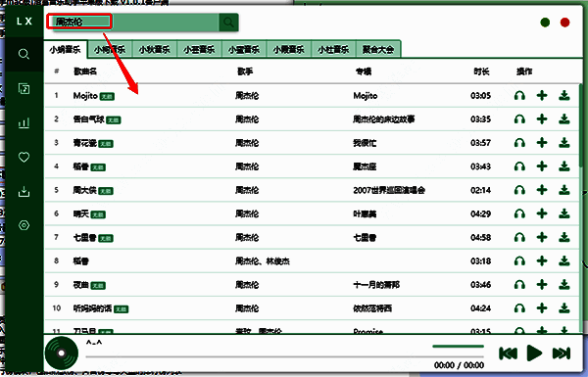Select the 告白气球 song row title
The width and height of the screenshot is (588, 377).
[x=88, y=119]
